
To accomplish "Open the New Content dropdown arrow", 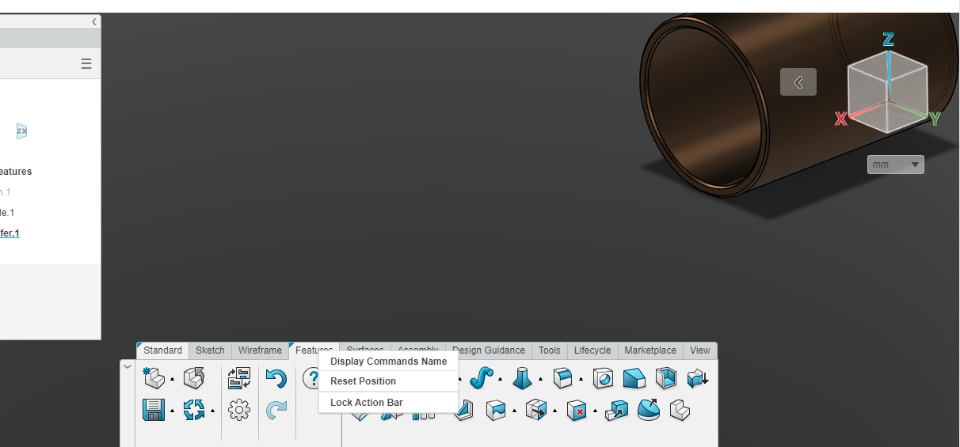I will click(x=173, y=380).
